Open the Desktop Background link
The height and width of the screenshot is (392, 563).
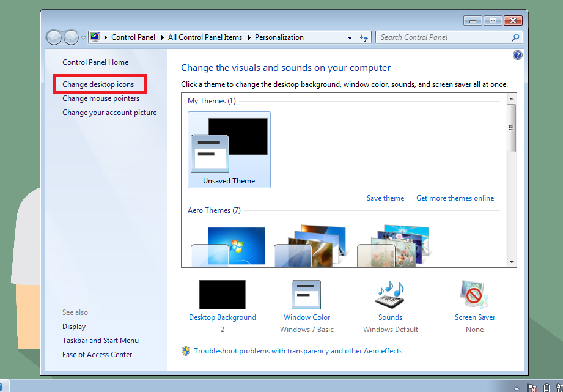(223, 317)
